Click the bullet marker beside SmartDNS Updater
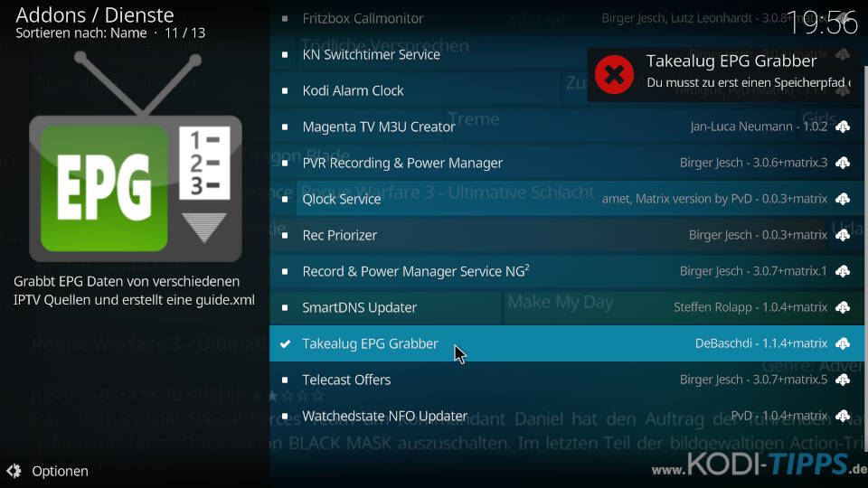Screen dimensions: 868x488 click(x=285, y=307)
